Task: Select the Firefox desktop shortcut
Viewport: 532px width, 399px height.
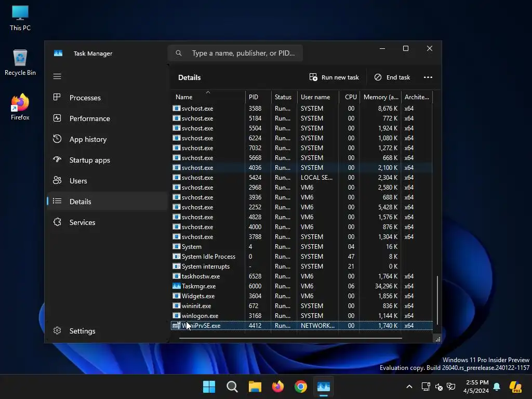Action: pyautogui.click(x=20, y=107)
